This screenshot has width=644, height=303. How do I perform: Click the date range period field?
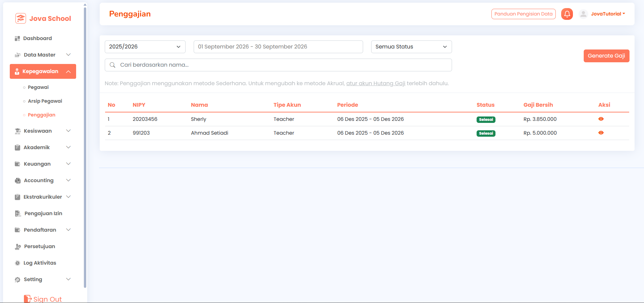click(278, 47)
